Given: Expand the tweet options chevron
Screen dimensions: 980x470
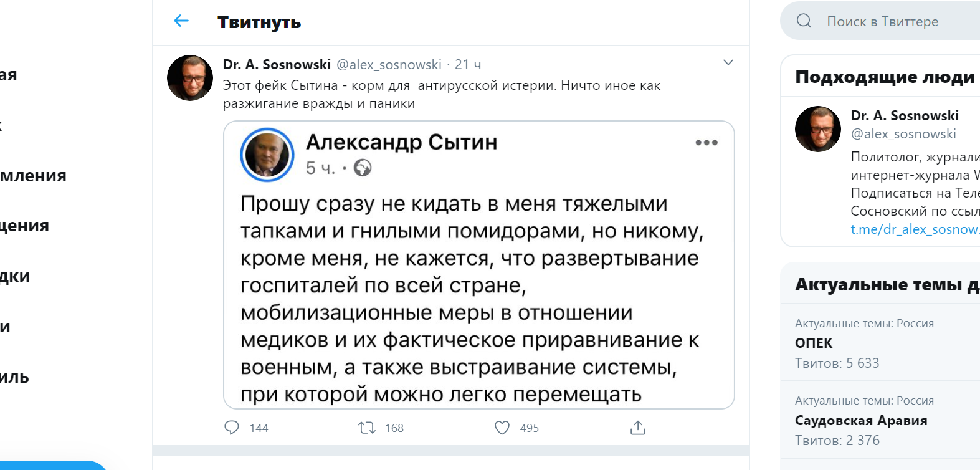Looking at the screenshot, I should pos(728,62).
